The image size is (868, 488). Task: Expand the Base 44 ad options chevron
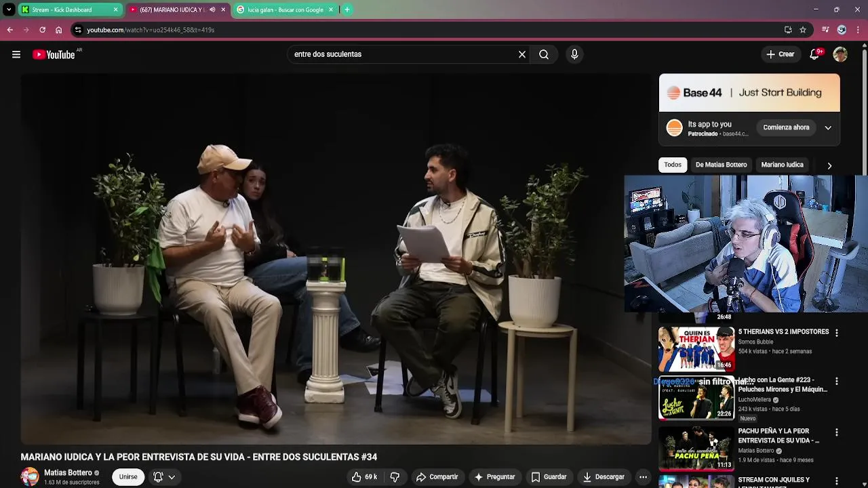828,127
